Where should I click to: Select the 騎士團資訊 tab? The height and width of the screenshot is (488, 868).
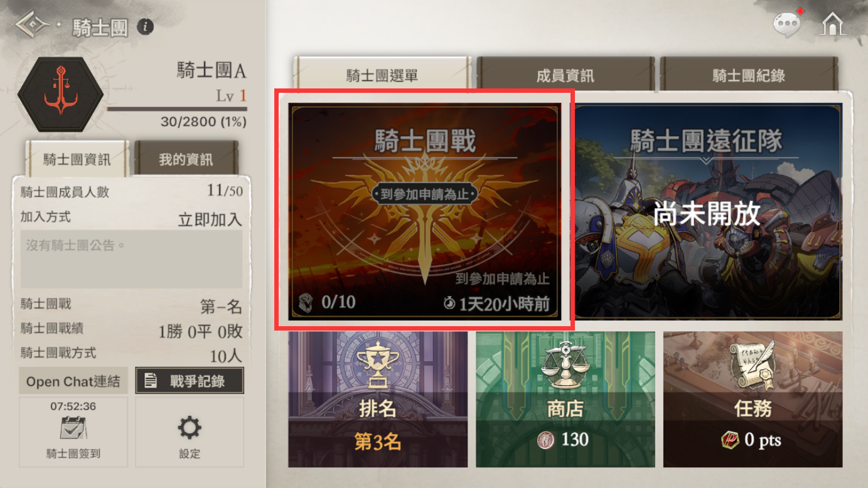pyautogui.click(x=77, y=159)
